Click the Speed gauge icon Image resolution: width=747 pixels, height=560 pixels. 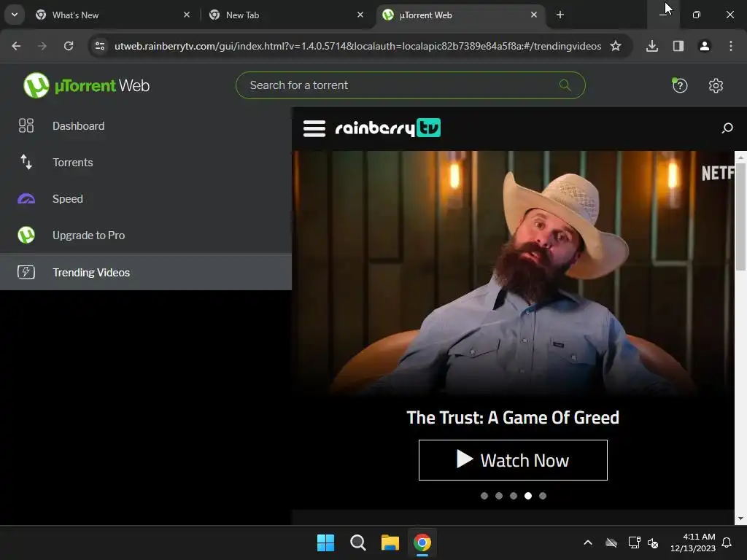[x=26, y=198]
